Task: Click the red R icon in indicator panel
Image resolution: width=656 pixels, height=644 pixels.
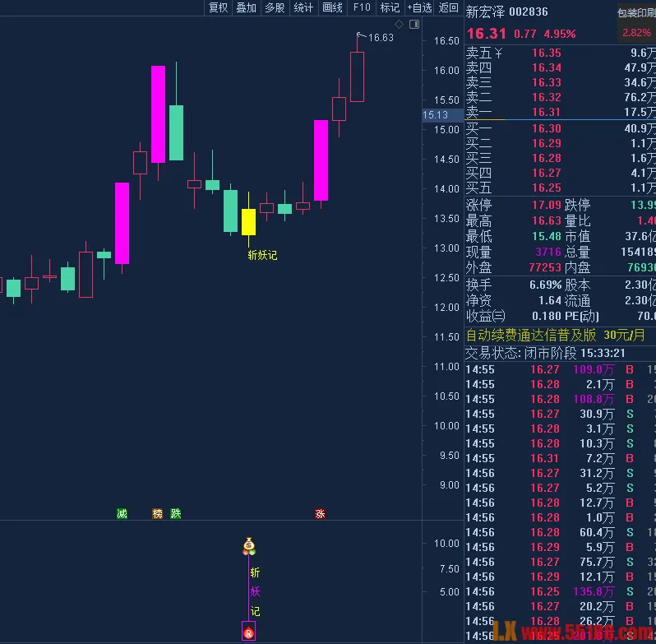Action: (248, 632)
